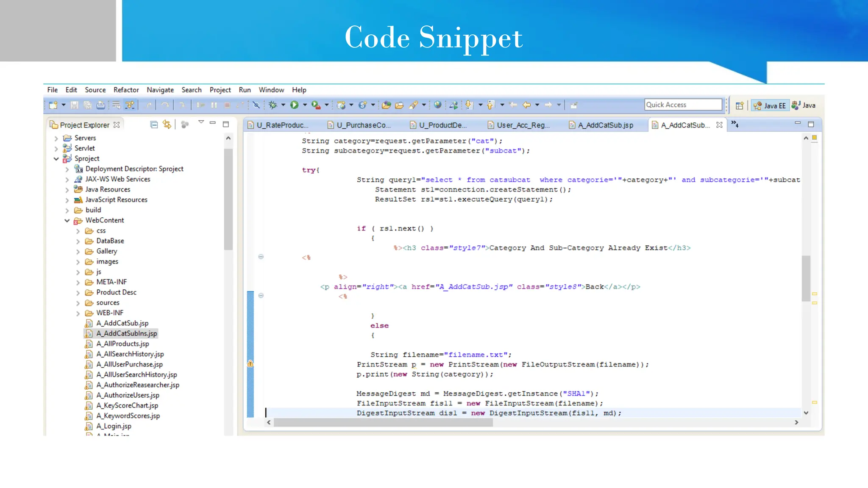Open the Refactor menu
This screenshot has width=868, height=488.
point(126,90)
